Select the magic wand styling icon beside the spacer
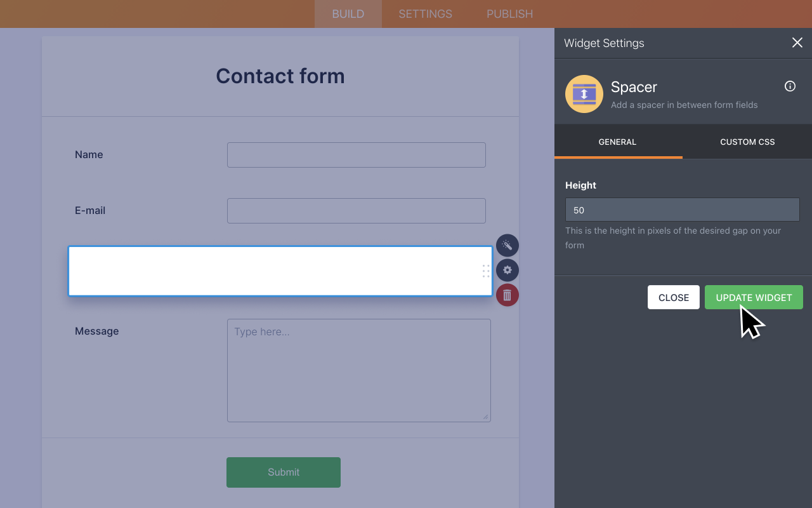Viewport: 812px width, 508px height. (507, 245)
